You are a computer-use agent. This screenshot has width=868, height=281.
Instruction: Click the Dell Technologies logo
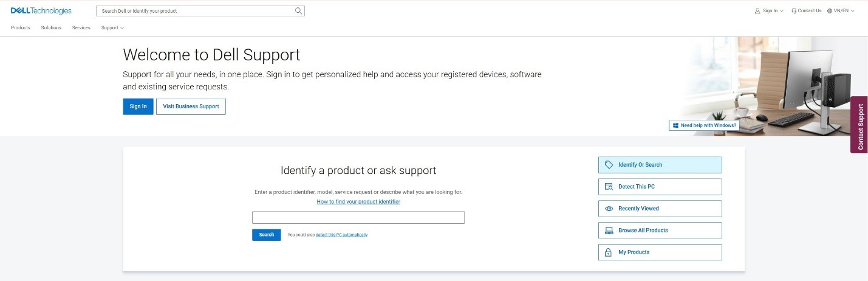click(41, 10)
